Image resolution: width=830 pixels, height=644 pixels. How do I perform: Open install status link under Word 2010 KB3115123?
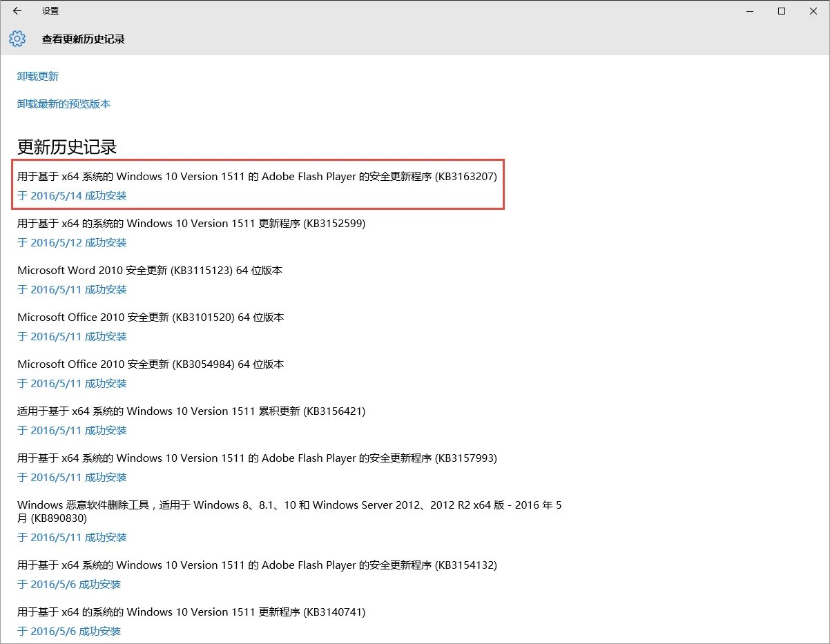(x=72, y=290)
